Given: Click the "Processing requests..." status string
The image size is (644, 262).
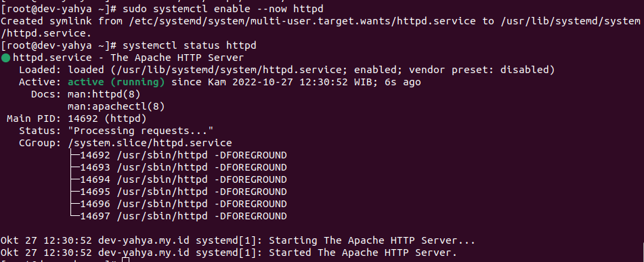Looking at the screenshot, I should pos(140,131).
